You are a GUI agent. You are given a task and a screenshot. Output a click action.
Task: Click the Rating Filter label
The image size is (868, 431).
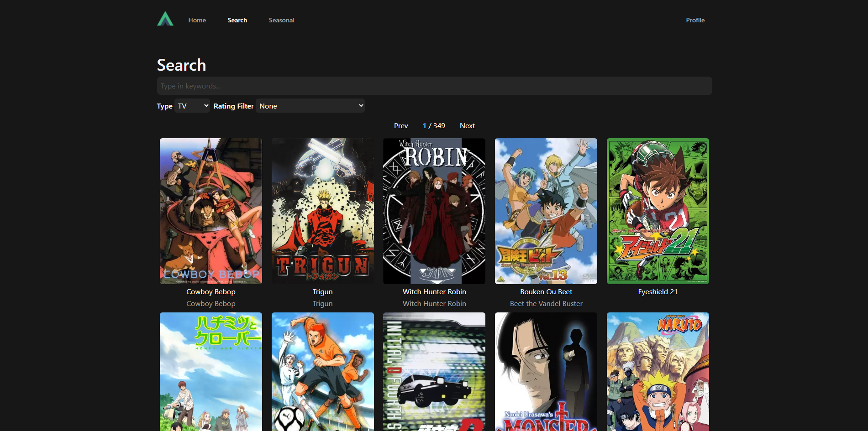[x=233, y=106]
